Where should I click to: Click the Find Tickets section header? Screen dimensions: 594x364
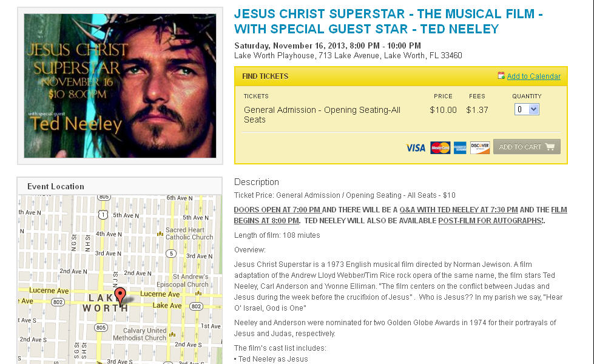265,76
